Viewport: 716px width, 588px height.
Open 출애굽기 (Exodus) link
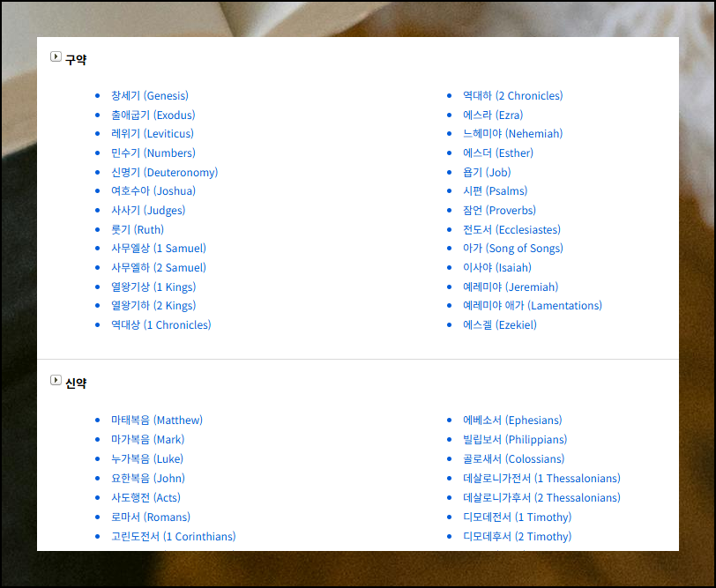(x=153, y=115)
